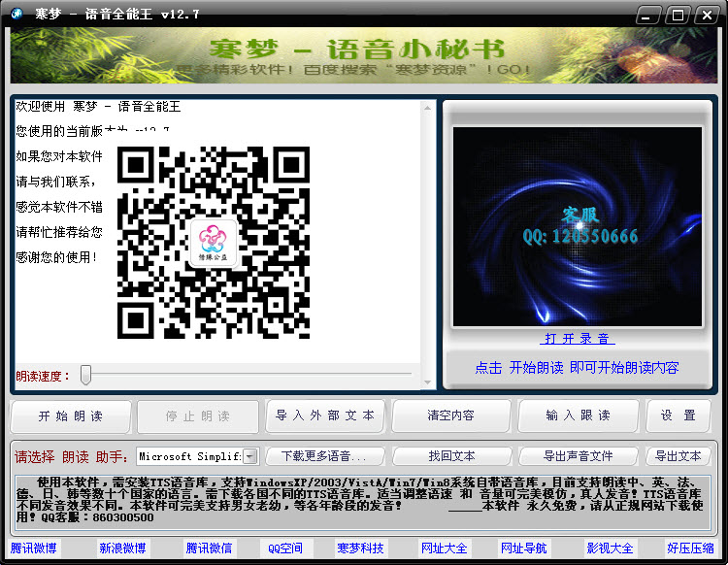728x565 pixels.
Task: Minimize the 语音全能王 window
Action: click(x=646, y=15)
